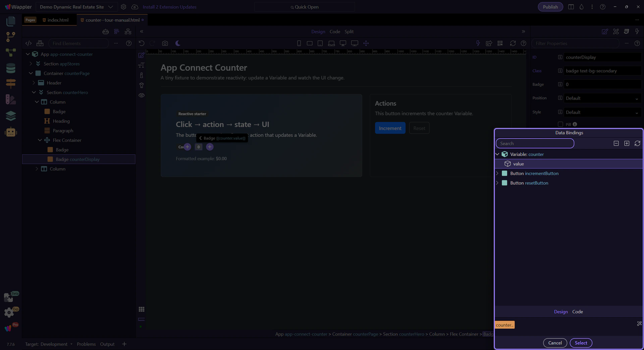
Task: Collapse the Variable: counter node
Action: (497, 154)
